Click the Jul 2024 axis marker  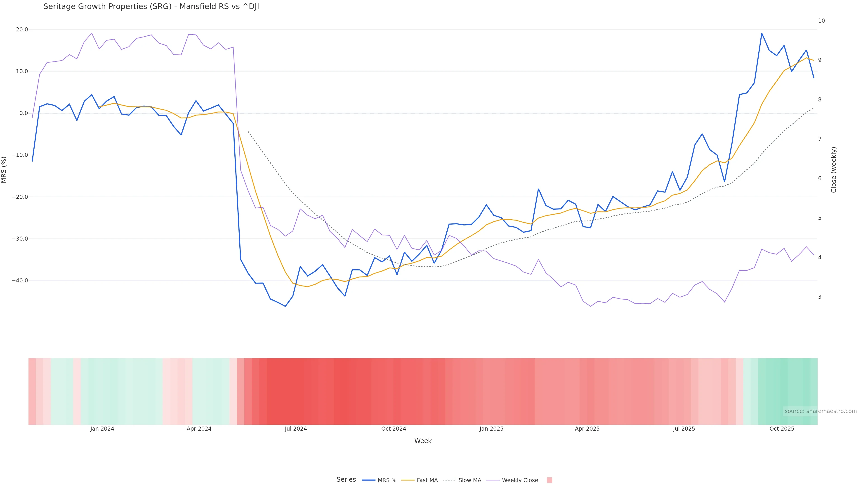(295, 429)
